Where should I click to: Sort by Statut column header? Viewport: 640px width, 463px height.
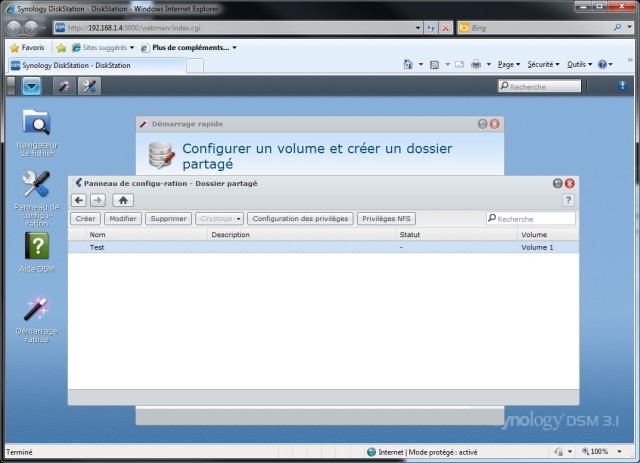point(457,235)
